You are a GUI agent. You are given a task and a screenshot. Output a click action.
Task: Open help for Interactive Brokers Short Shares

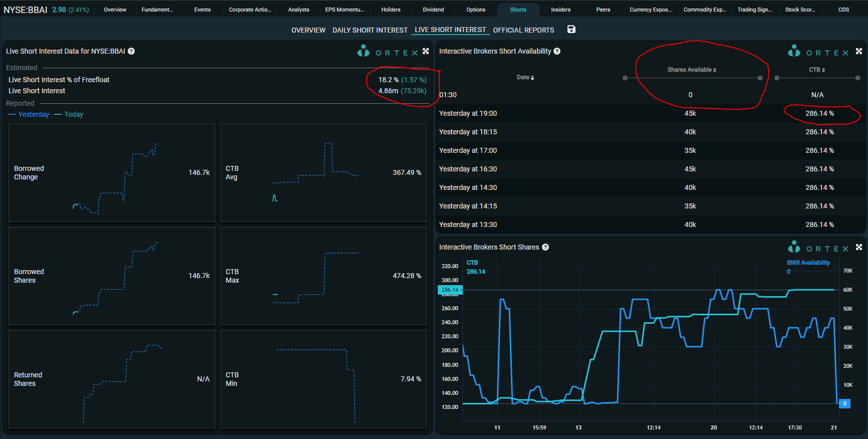click(545, 247)
